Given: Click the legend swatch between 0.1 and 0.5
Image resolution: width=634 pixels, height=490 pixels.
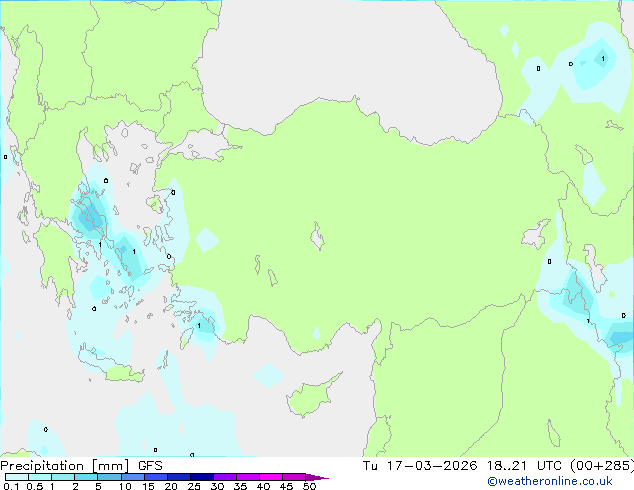Looking at the screenshot, I should [x=17, y=477].
